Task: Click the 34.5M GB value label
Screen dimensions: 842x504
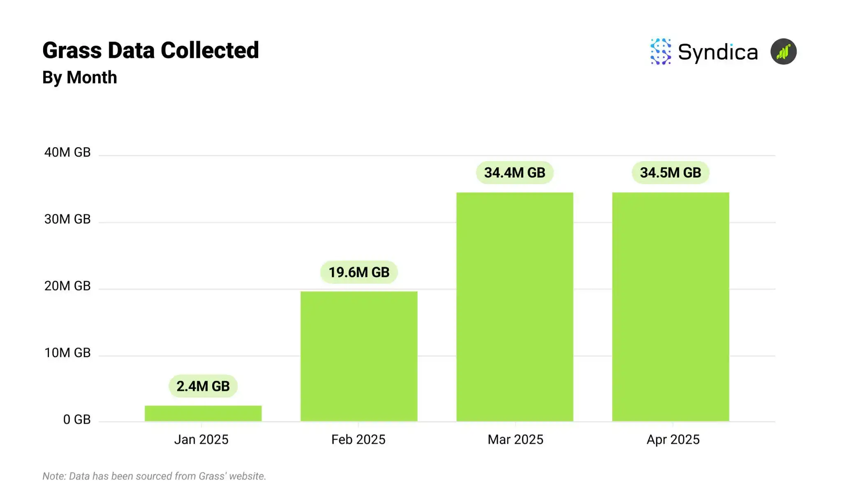Action: [671, 173]
